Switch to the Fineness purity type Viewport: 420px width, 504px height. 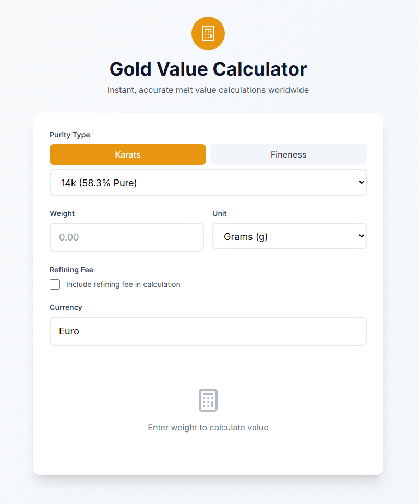coord(289,154)
